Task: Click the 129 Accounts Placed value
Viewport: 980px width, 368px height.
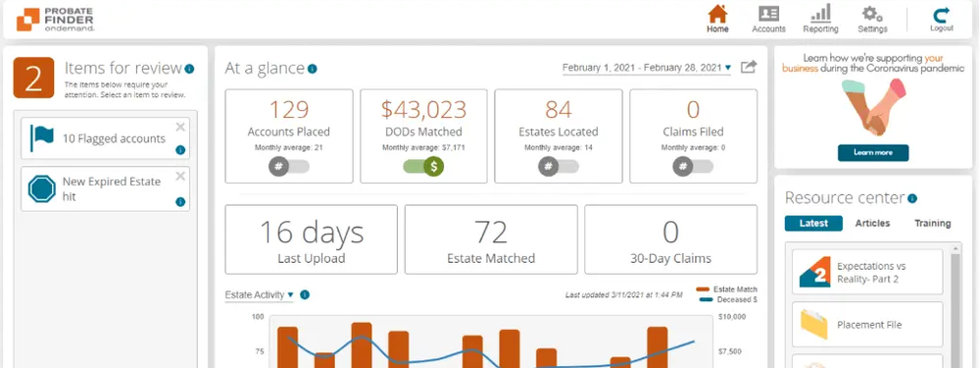Action: (289, 110)
